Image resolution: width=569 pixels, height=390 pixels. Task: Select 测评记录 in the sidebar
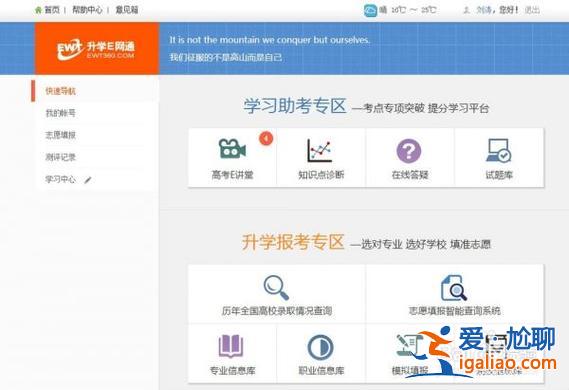(61, 157)
